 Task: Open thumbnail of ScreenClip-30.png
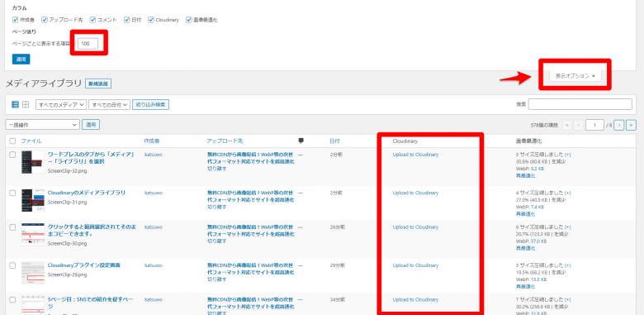click(x=33, y=235)
